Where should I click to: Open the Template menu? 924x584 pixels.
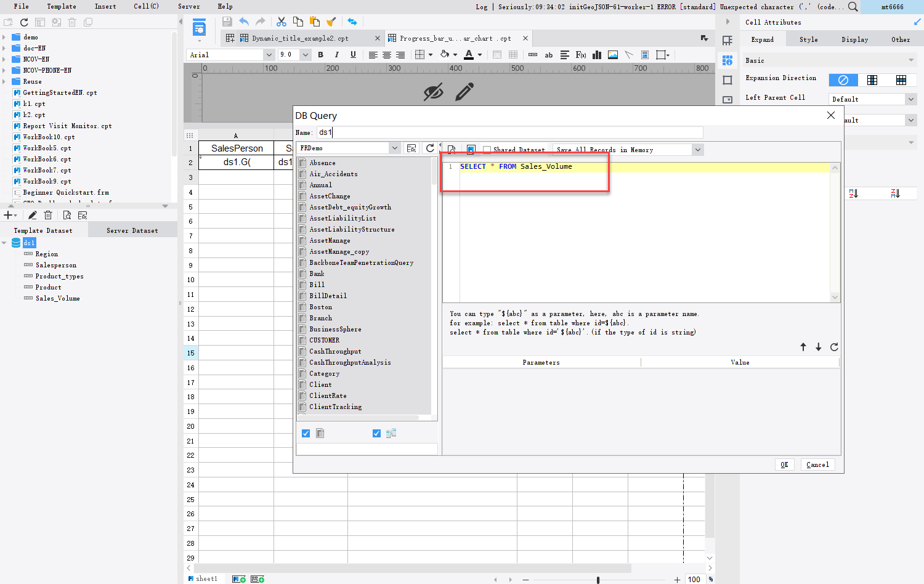(61, 6)
